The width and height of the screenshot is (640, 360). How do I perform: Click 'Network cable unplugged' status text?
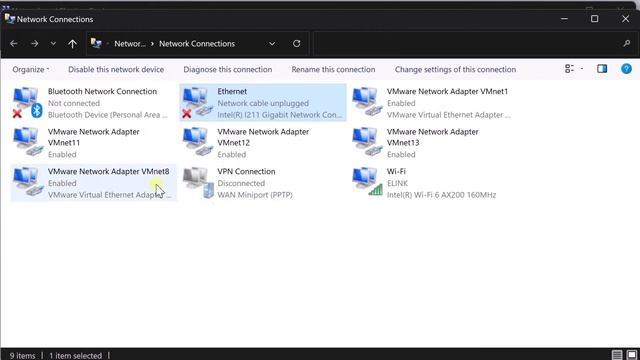263,103
